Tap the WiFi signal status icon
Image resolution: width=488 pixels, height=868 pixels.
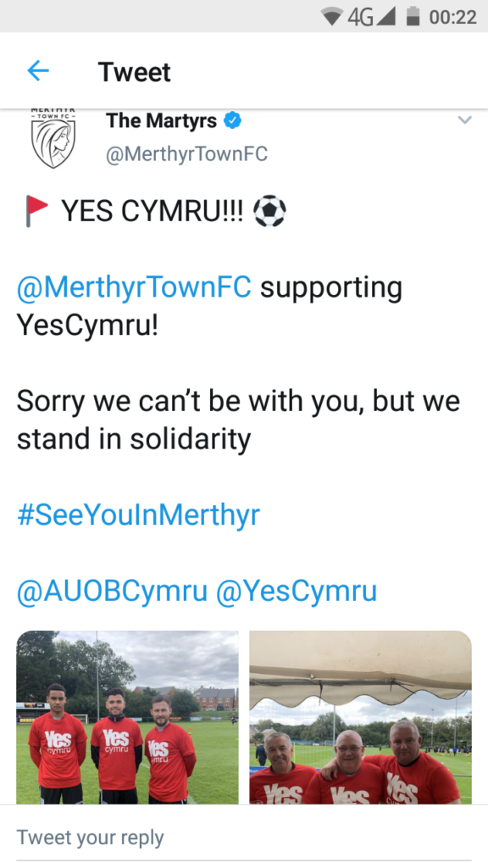[332, 17]
